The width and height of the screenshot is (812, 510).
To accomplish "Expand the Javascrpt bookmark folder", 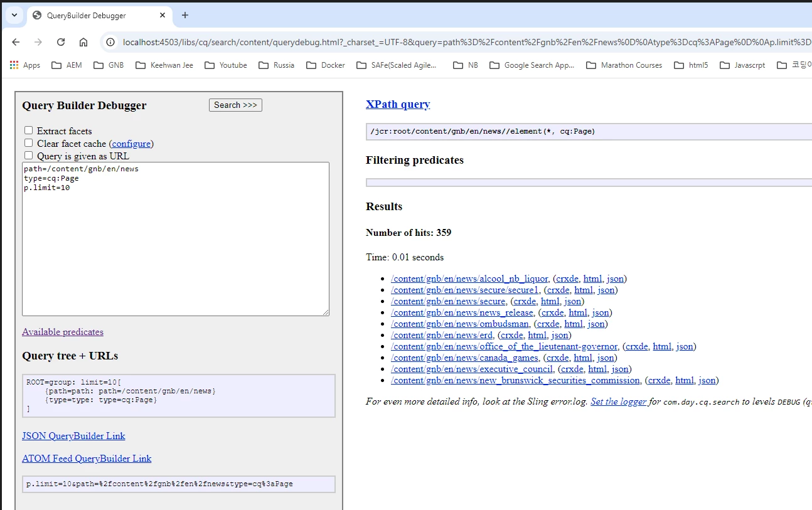I will click(742, 65).
